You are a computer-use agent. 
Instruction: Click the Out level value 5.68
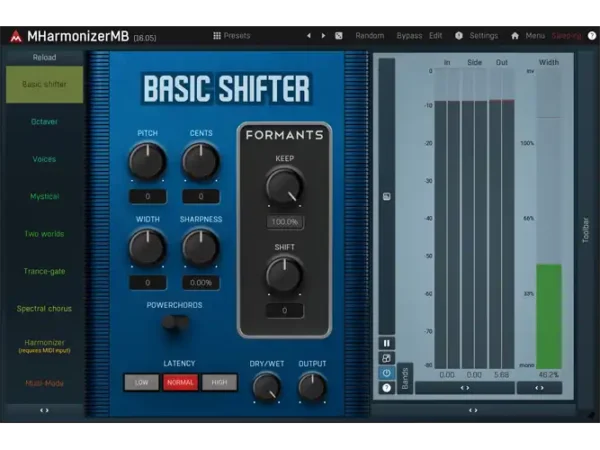(501, 375)
